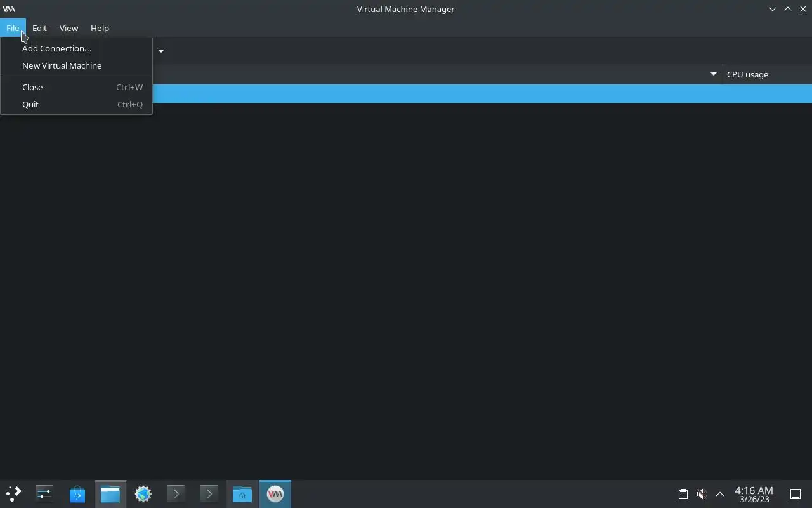Open the Virtual Machine Manager window menu icon
The image size is (812, 508).
coord(9,9)
